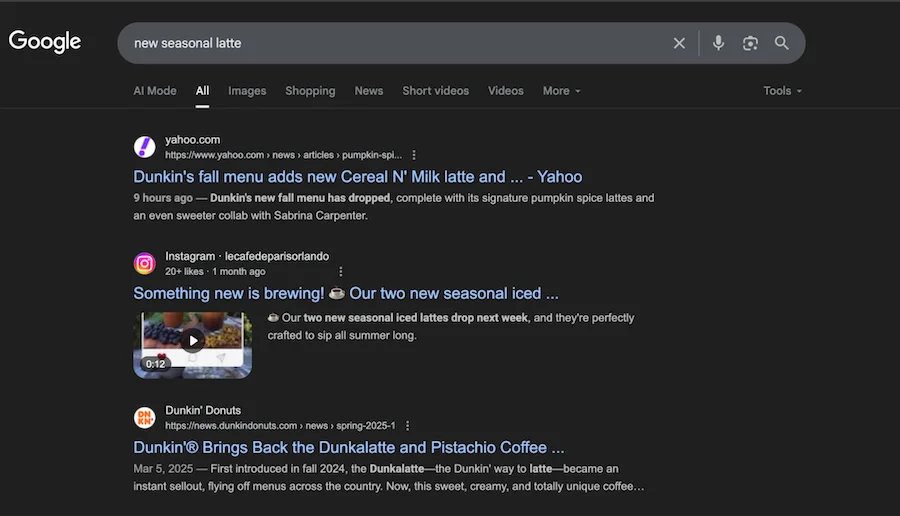This screenshot has width=900, height=516.
Task: Switch to Short videos tab
Action: [x=436, y=91]
